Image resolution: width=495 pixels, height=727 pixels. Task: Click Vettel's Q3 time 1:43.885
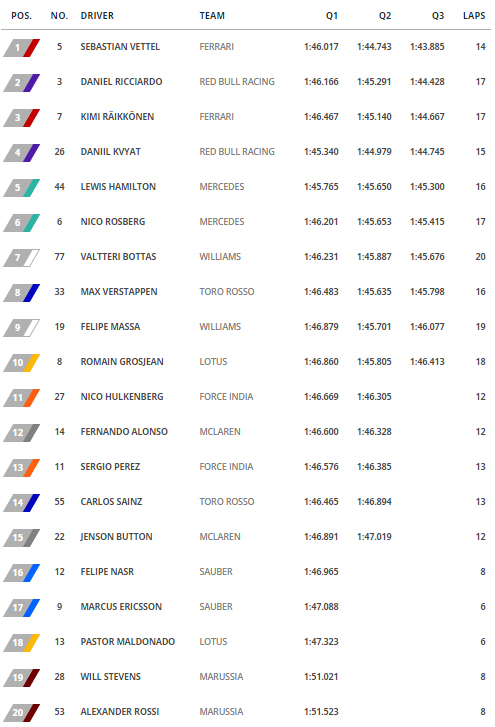(427, 47)
